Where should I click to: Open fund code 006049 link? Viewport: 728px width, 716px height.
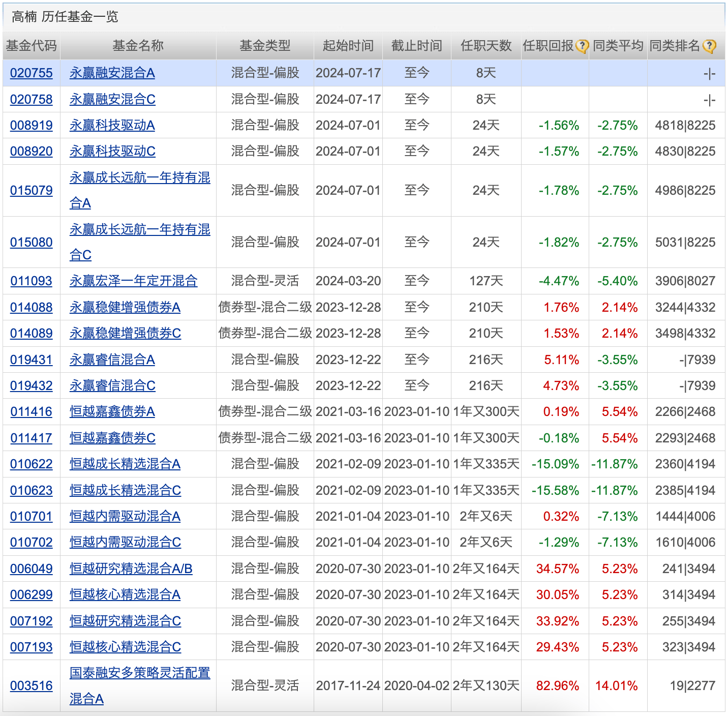[32, 569]
